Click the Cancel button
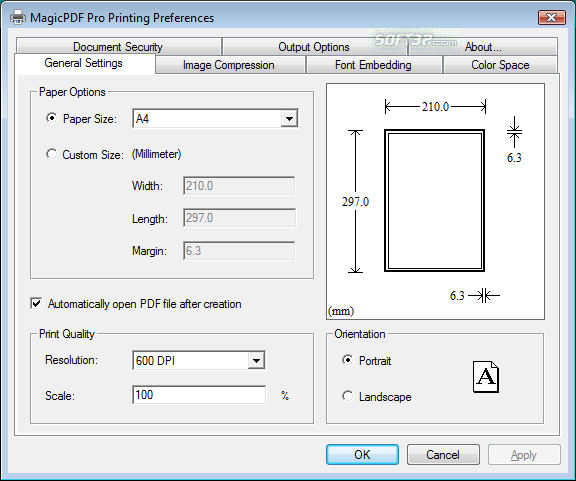The width and height of the screenshot is (576, 481). (x=443, y=455)
